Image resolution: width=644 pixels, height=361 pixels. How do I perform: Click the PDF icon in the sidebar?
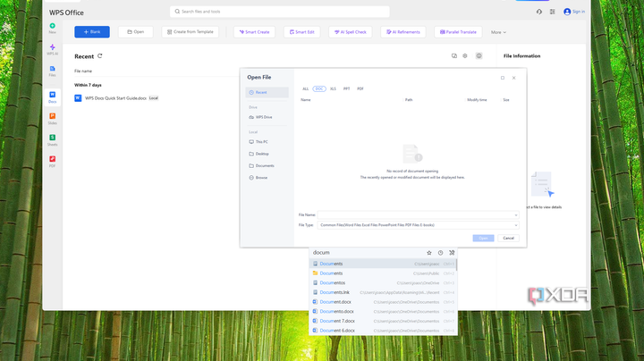pyautogui.click(x=53, y=162)
